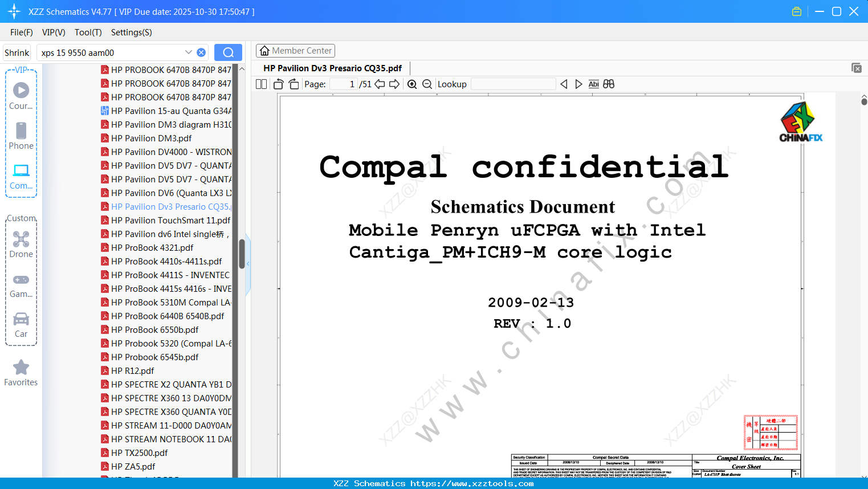Screen dimensions: 868x489
Task: Find previous lookup result triangle
Action: tap(564, 84)
